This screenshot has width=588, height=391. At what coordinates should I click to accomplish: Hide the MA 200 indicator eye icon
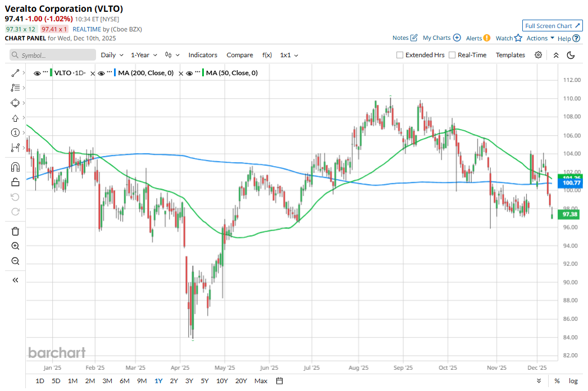[101, 73]
